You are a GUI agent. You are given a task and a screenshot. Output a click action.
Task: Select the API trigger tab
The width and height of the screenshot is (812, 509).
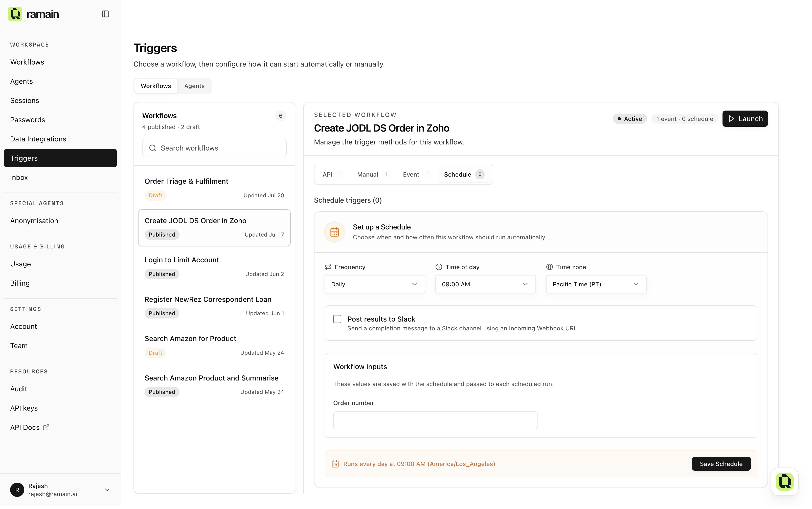coord(333,175)
